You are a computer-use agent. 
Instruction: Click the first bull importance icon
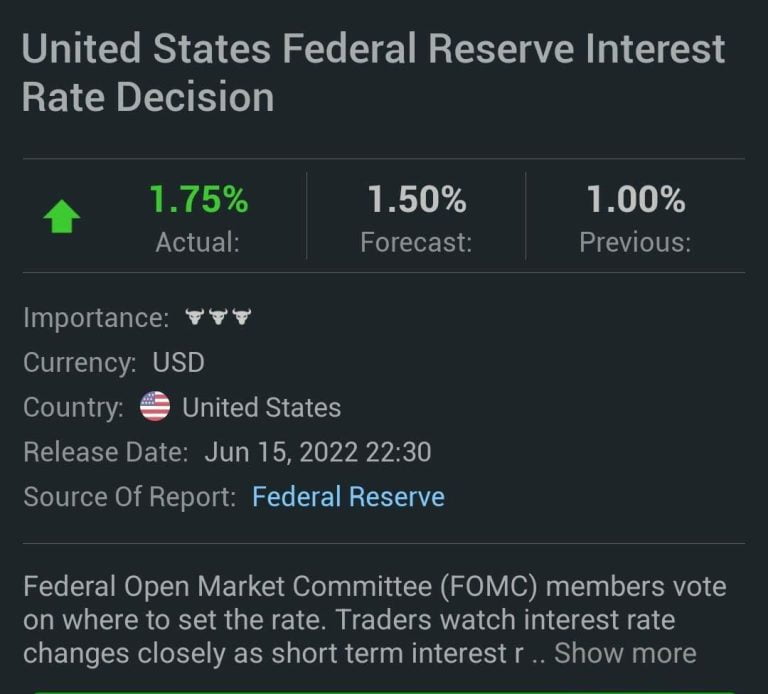(x=195, y=318)
